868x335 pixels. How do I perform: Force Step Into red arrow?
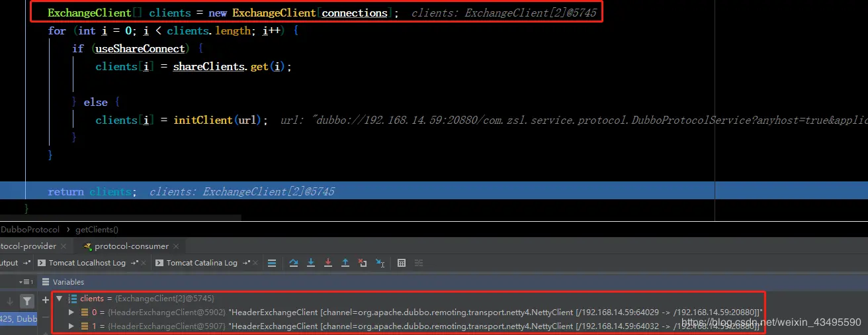tap(328, 263)
